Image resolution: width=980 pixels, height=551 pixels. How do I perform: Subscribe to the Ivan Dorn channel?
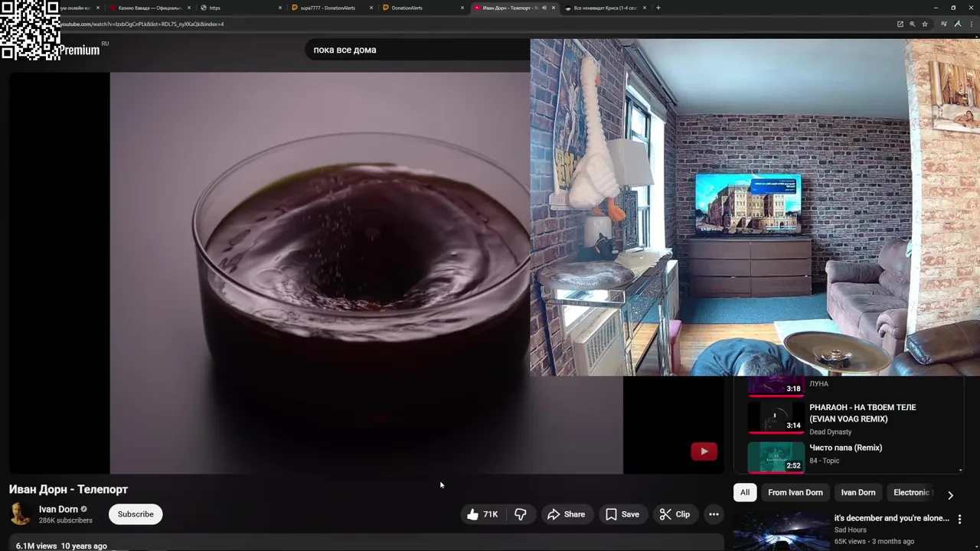point(136,514)
